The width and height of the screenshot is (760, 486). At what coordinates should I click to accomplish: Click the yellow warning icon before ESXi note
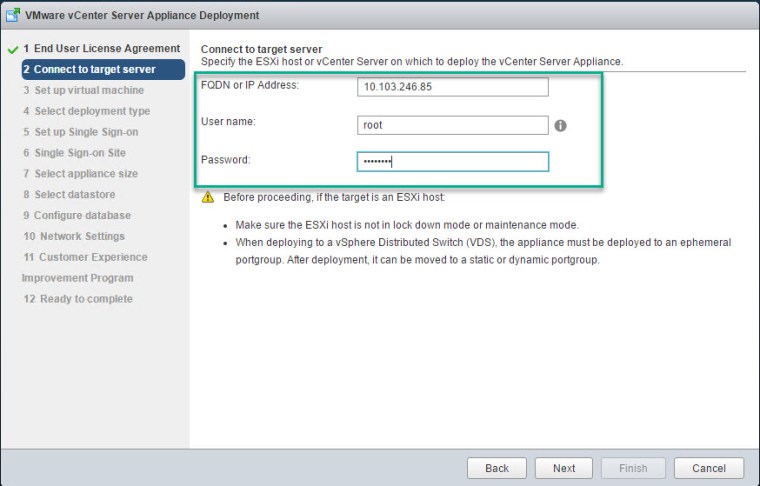208,197
